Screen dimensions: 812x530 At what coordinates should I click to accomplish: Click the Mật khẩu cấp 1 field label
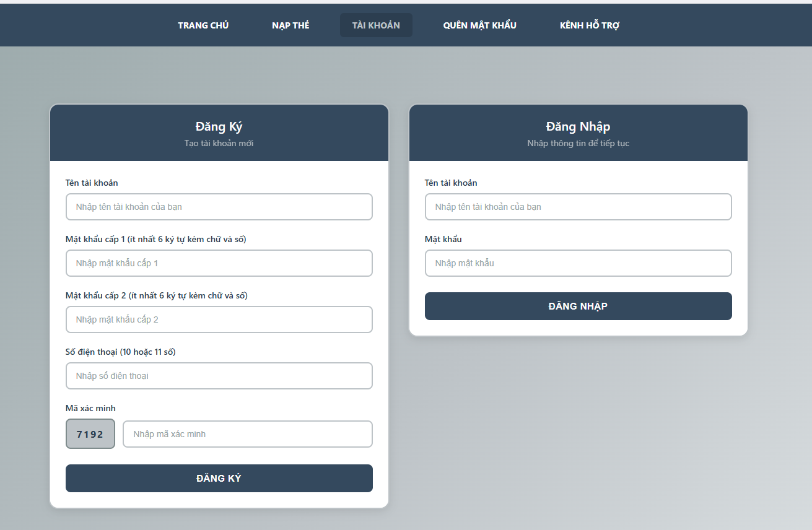(156, 239)
